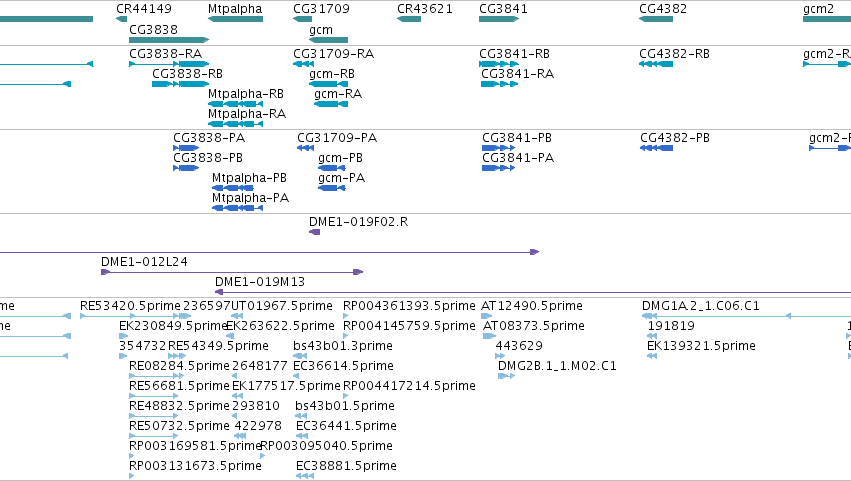Viewport: 851px width, 481px height.
Task: Select transcript CG3841-RB
Action: coord(514,54)
